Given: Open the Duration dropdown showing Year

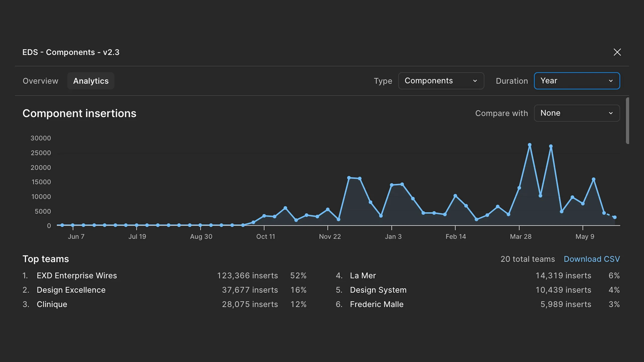Looking at the screenshot, I should [577, 81].
